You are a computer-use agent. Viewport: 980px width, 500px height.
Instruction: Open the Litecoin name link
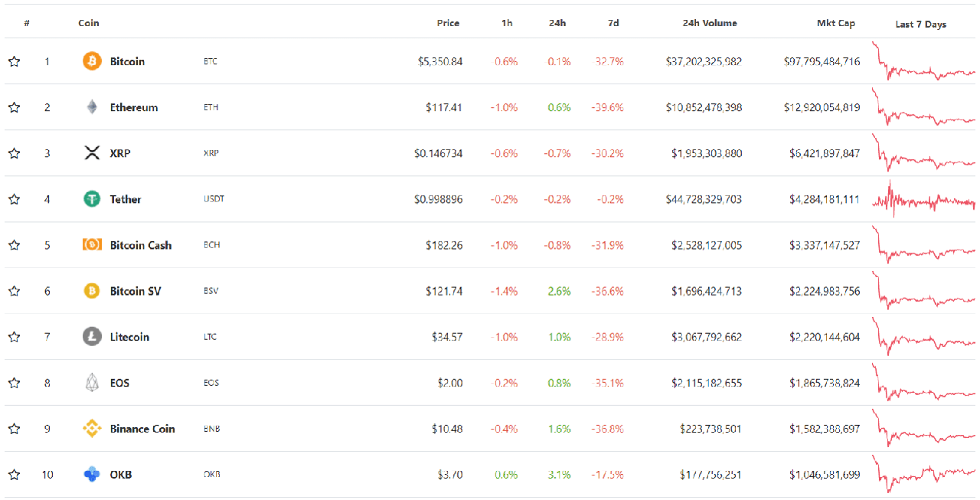129,337
